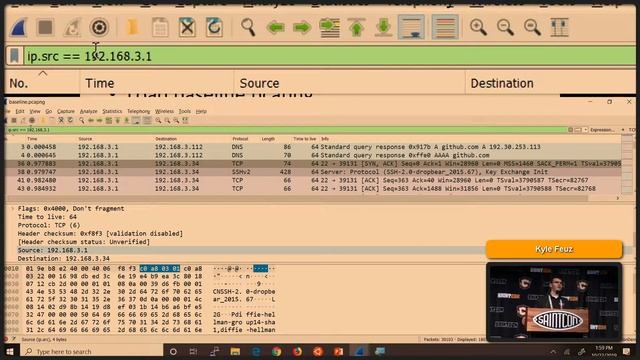This screenshot has width=640, height=360.
Task: Click the magnified go forward green arrow
Action: (x=302, y=27)
